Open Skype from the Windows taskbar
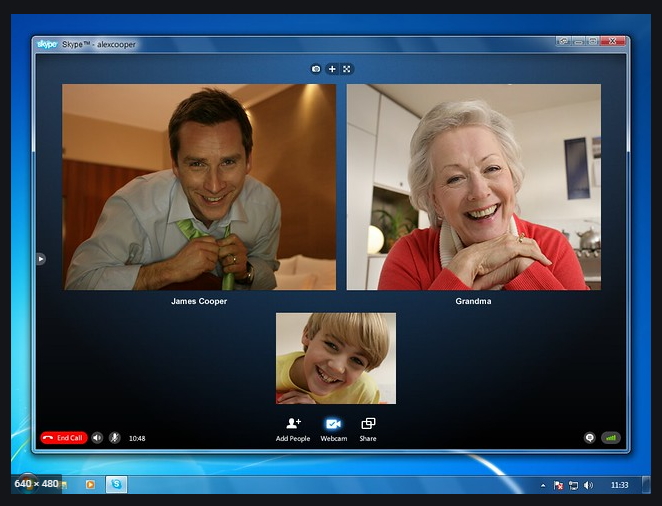 (117, 484)
